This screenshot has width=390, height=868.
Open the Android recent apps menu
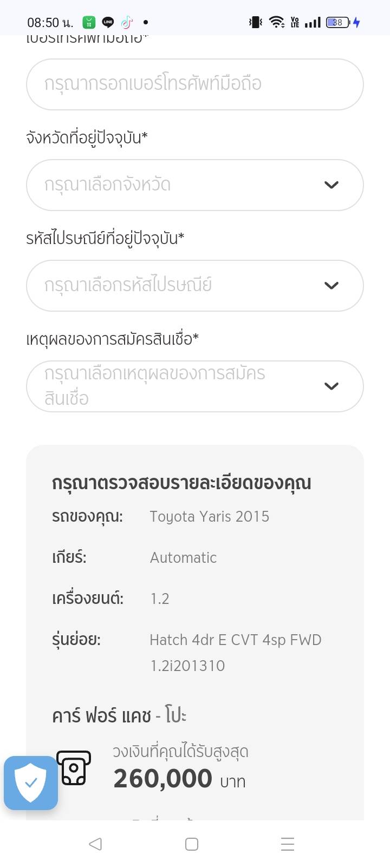[288, 844]
